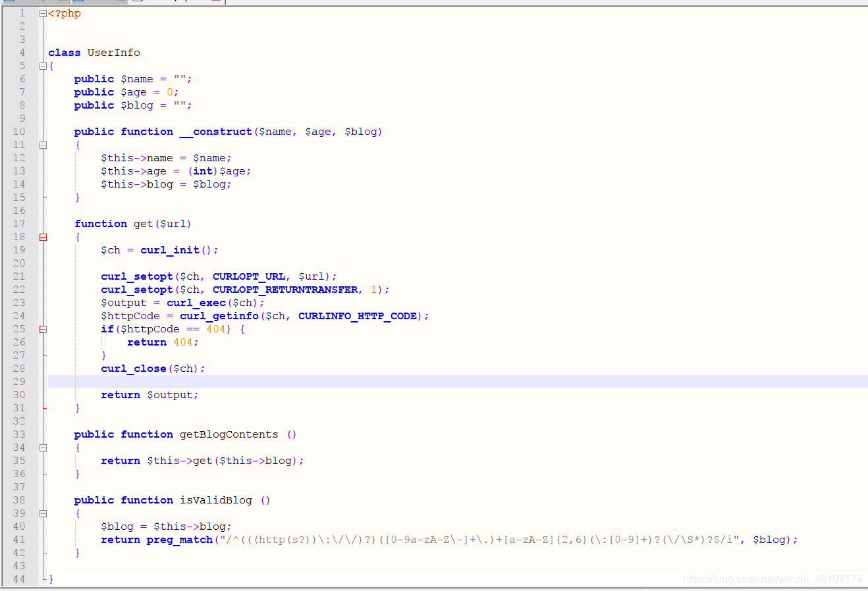Click the 'public $age = 0' declaration
Viewport: 868px width, 591px height.
click(126, 92)
